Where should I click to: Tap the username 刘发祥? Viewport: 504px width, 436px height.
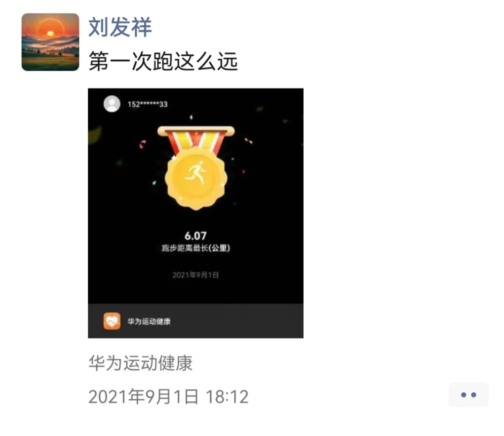pyautogui.click(x=120, y=27)
